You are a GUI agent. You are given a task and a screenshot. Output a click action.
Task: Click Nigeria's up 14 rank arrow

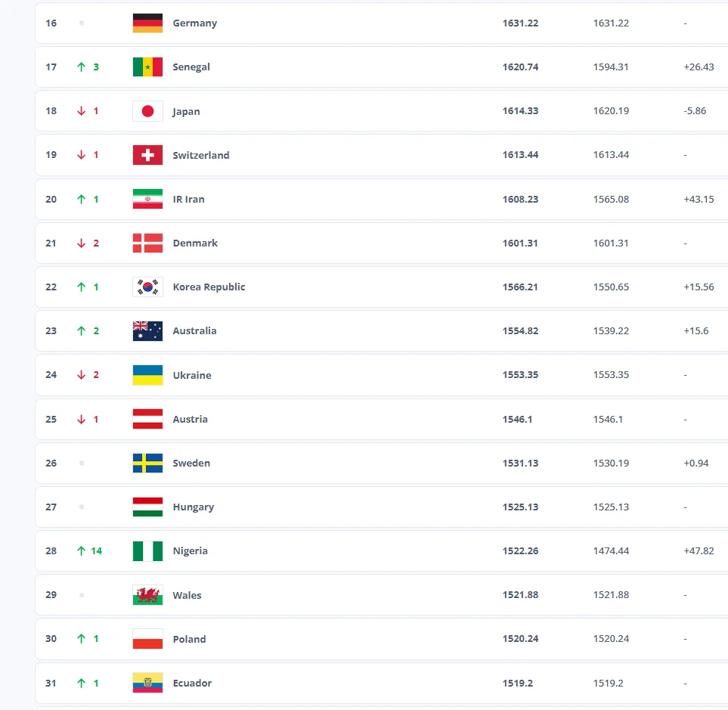pyautogui.click(x=82, y=551)
